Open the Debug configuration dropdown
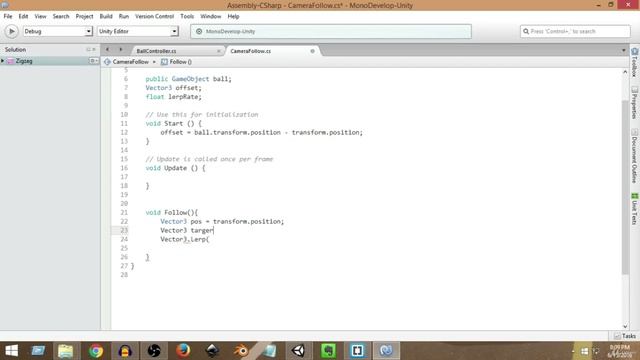 pyautogui.click(x=58, y=31)
